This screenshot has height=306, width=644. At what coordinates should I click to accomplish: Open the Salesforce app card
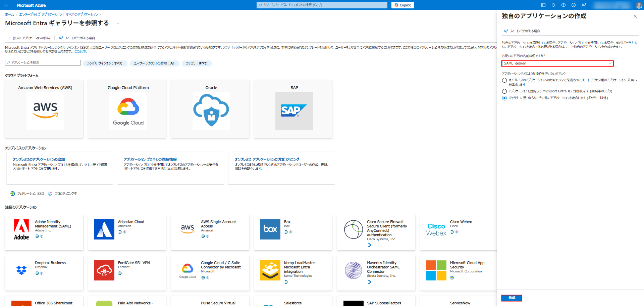(x=293, y=301)
